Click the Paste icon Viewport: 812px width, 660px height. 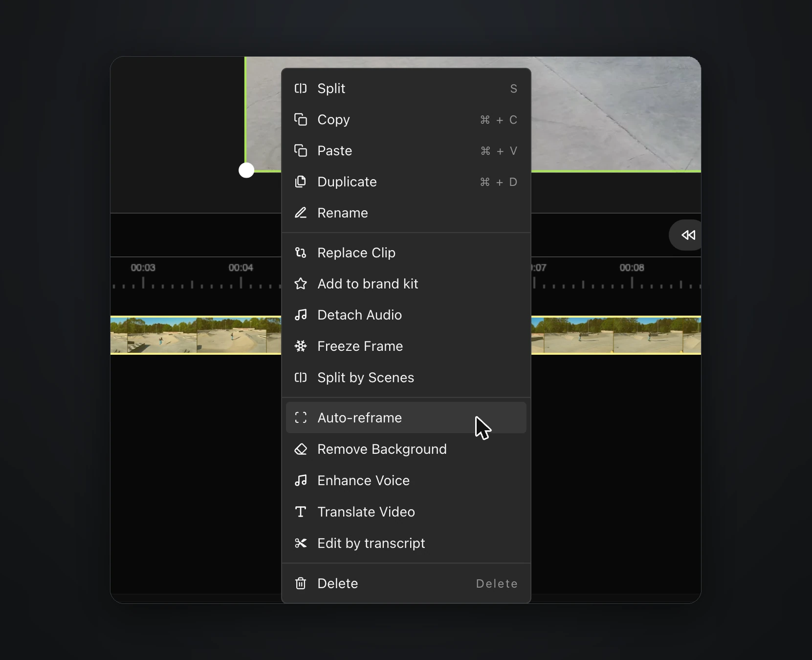click(301, 150)
